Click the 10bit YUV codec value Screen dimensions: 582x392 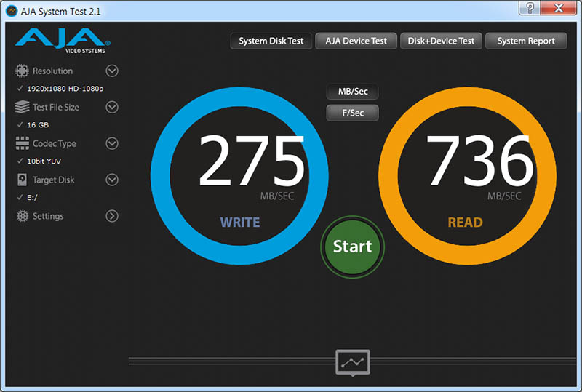(44, 161)
